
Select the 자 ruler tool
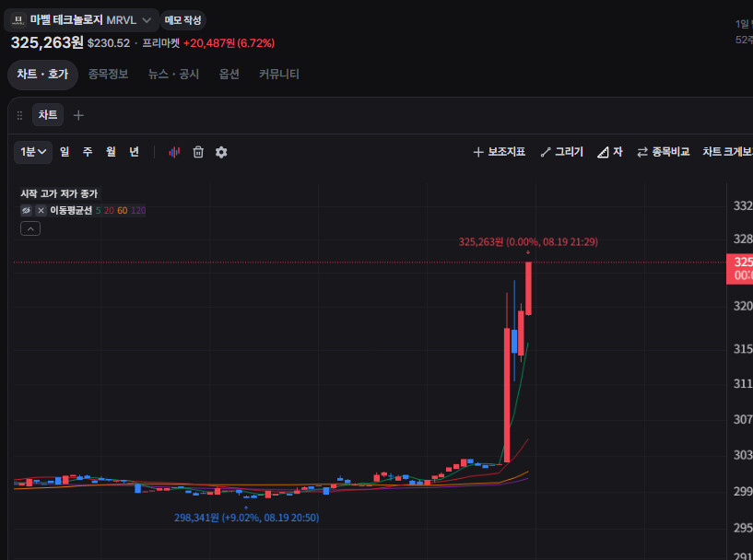610,152
